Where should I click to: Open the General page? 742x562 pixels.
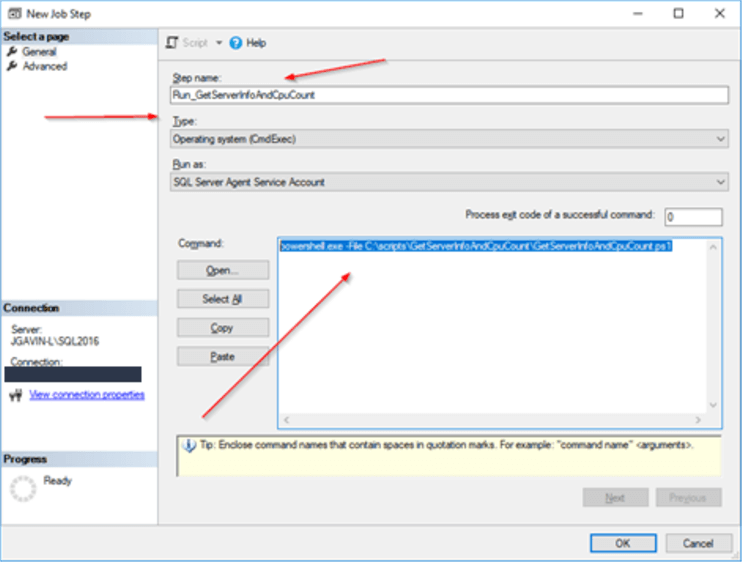(39, 52)
